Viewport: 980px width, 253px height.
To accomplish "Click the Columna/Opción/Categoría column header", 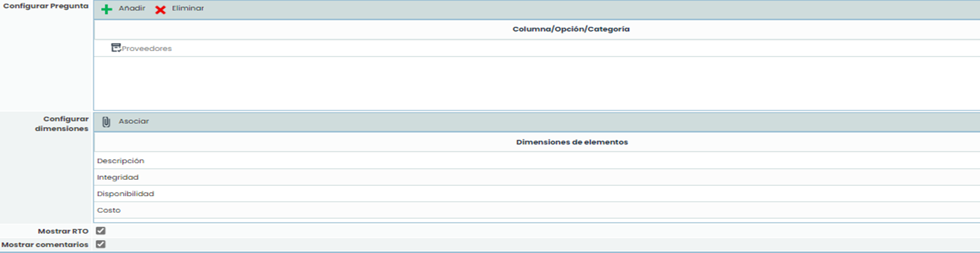I will coord(571,29).
